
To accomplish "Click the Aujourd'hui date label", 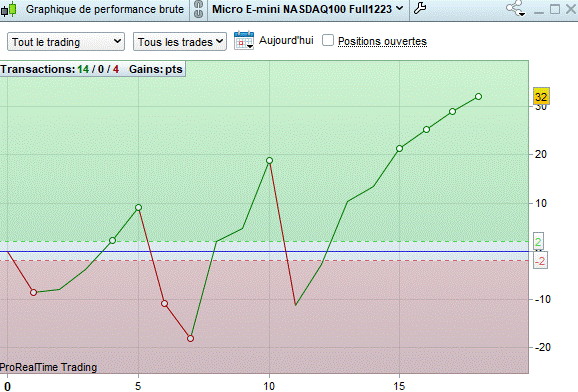I will click(286, 40).
